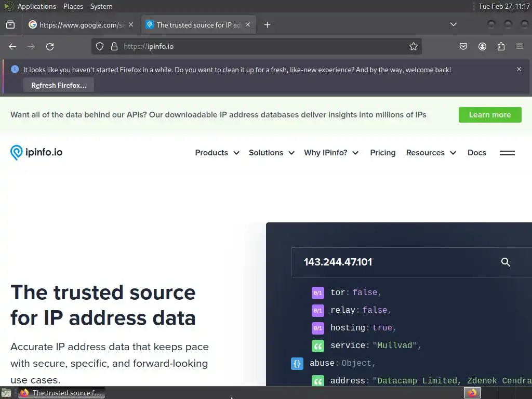Open the Pricing page link
Image resolution: width=532 pixels, height=399 pixels.
pyautogui.click(x=383, y=153)
